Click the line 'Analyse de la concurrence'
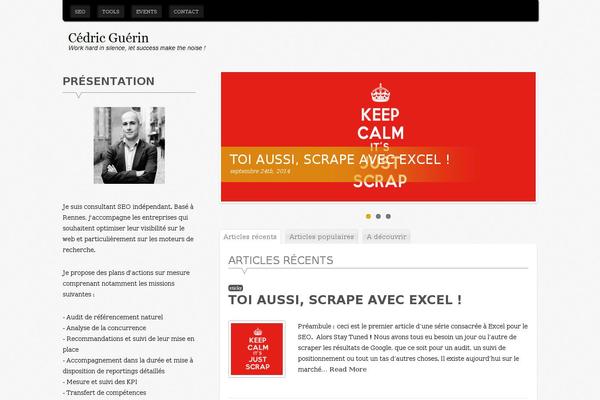 point(104,328)
